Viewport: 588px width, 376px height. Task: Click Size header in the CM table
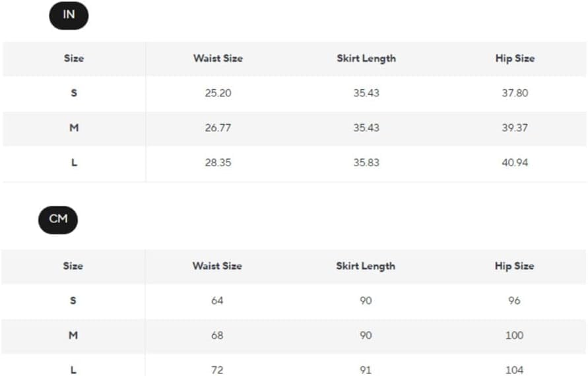(73, 266)
